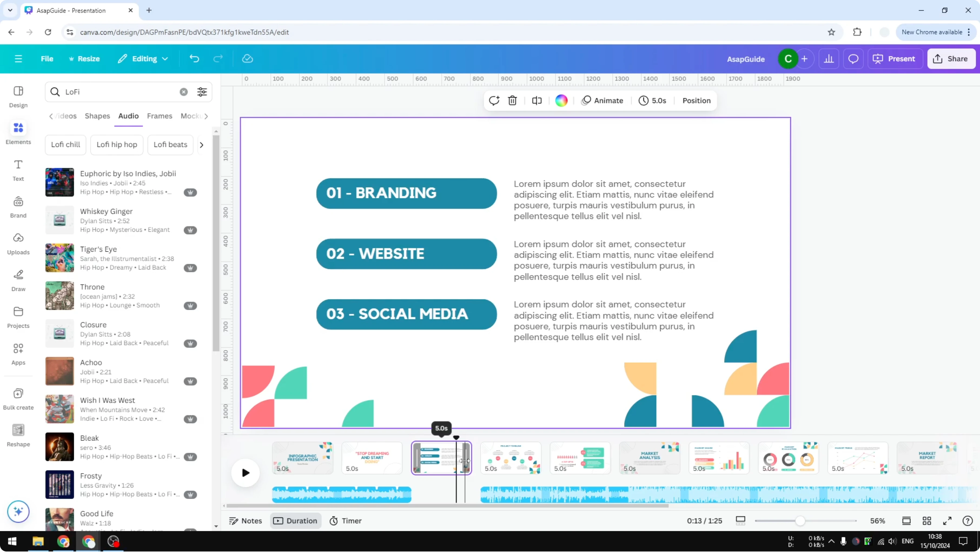The height and width of the screenshot is (552, 980).
Task: Delete the selected page using trash icon
Action: [x=512, y=100]
